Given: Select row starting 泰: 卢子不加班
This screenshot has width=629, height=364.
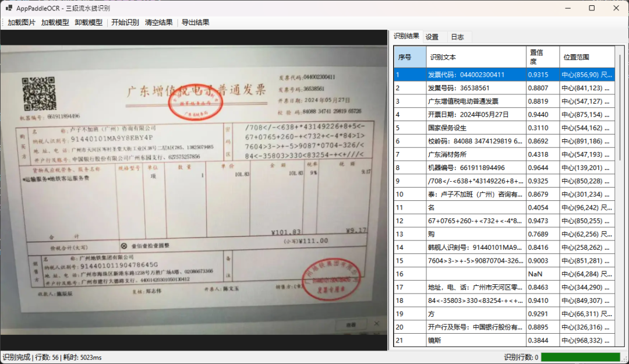Looking at the screenshot, I should [x=504, y=195].
